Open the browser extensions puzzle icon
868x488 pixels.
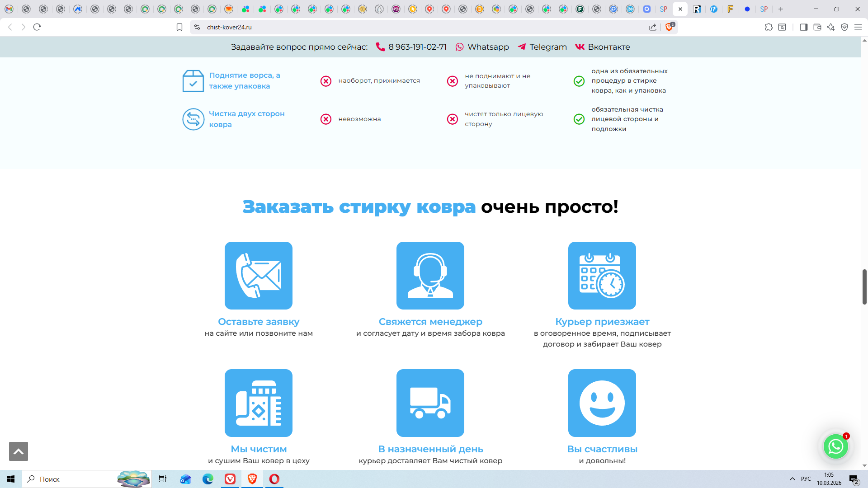point(769,27)
